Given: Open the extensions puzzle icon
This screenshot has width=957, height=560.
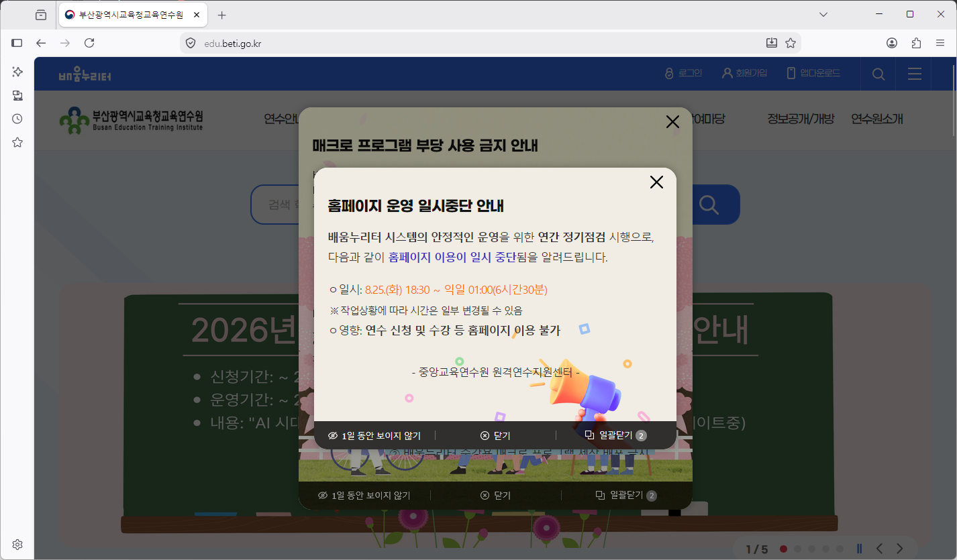Looking at the screenshot, I should [916, 43].
